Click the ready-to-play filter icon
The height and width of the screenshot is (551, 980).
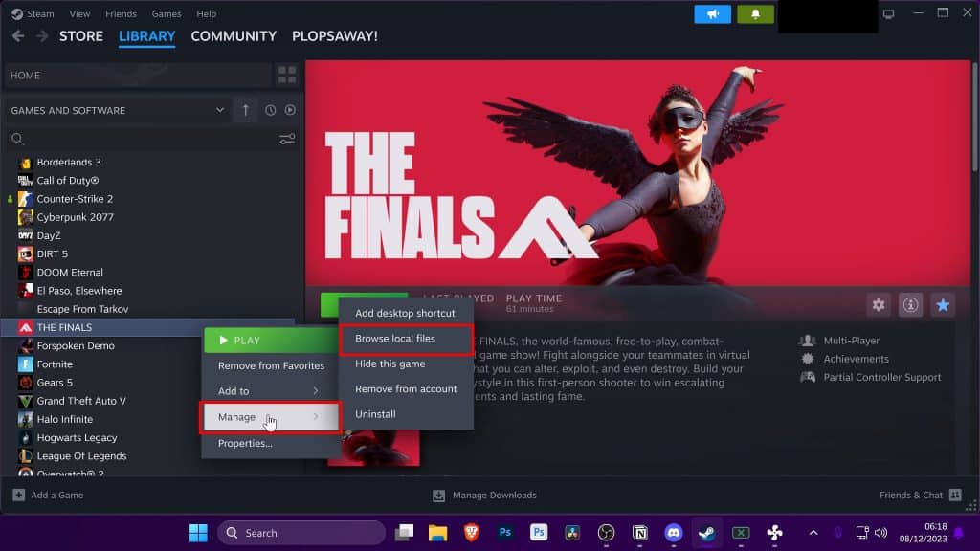tap(290, 110)
